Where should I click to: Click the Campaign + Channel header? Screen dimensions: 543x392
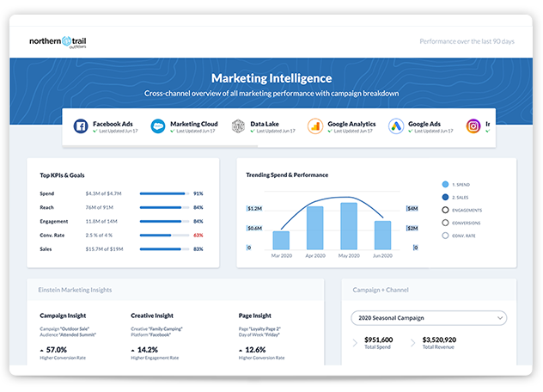click(x=381, y=290)
